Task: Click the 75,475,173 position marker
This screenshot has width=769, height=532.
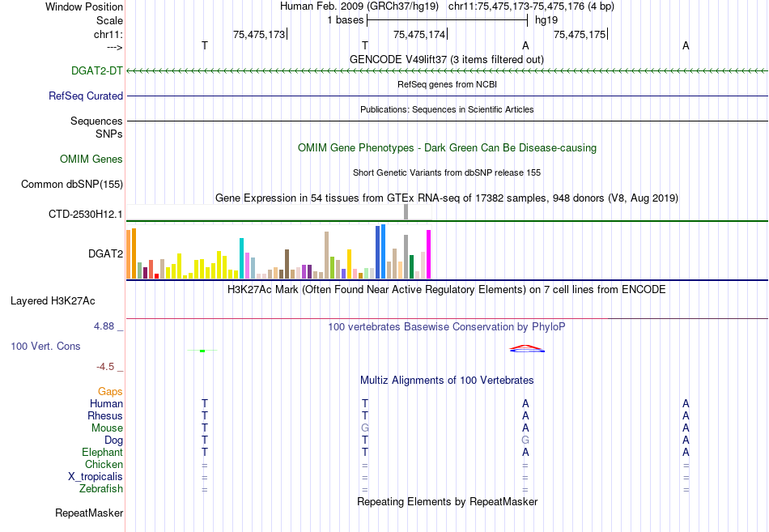Action: tap(259, 34)
